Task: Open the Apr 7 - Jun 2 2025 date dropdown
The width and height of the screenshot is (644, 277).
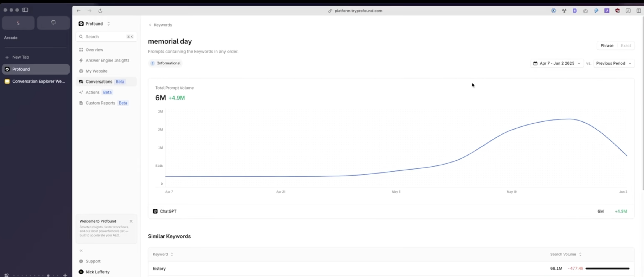Action: tap(558, 63)
